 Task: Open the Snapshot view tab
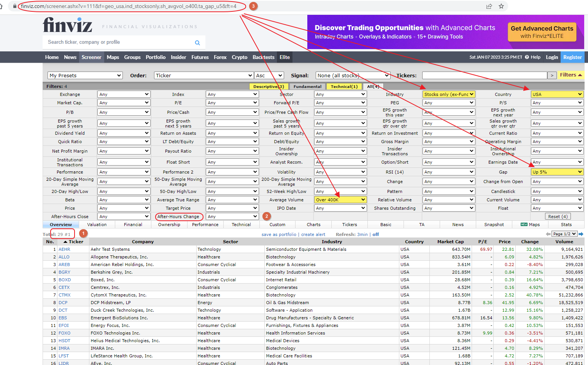coord(494,225)
